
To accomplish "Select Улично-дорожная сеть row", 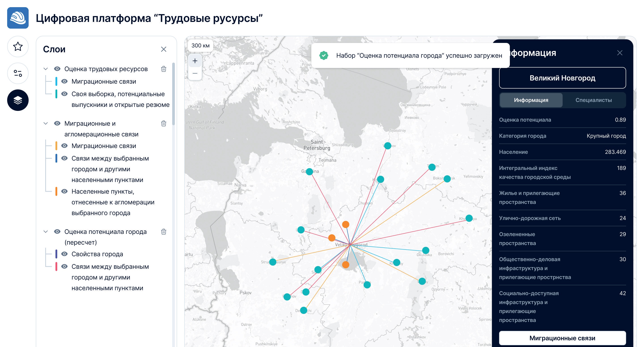I will pos(562,218).
